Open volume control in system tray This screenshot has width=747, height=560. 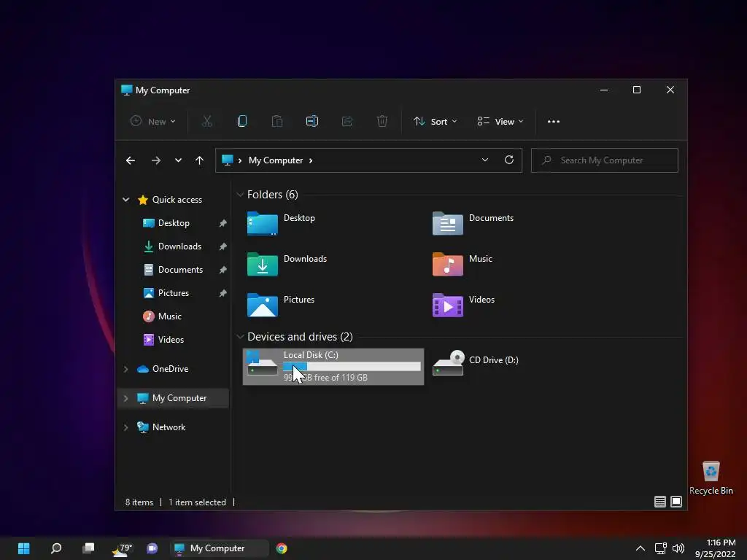click(x=678, y=548)
